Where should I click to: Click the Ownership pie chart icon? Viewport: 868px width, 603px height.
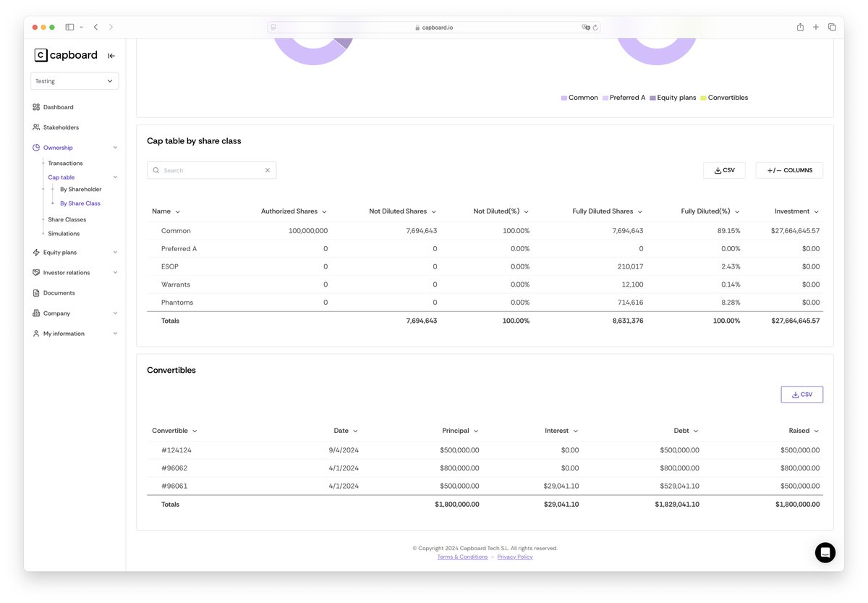(x=35, y=147)
